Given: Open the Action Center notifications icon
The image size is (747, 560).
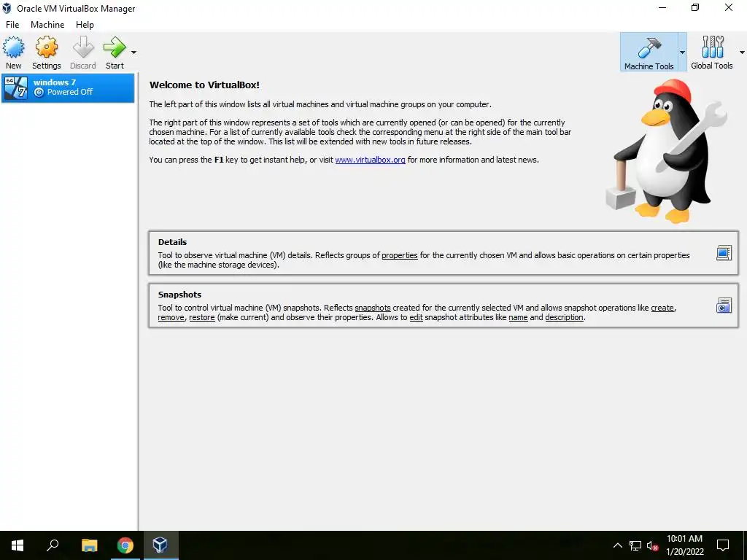Looking at the screenshot, I should click(723, 545).
